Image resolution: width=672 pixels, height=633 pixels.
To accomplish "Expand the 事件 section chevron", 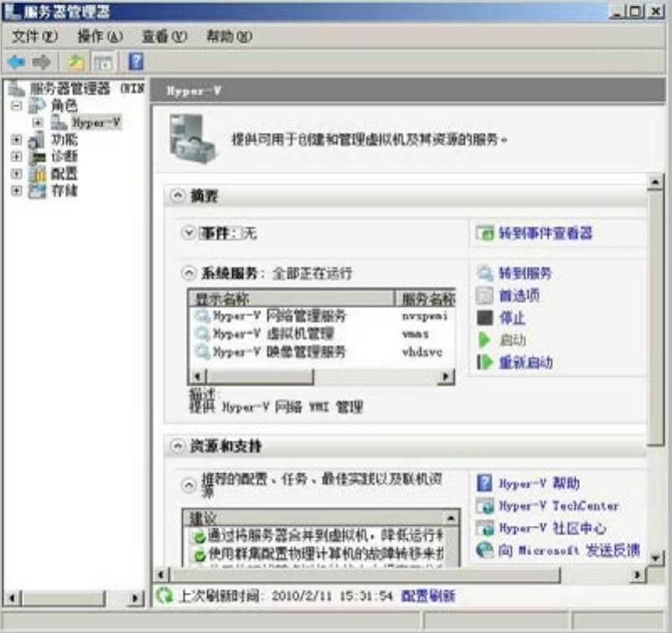I will [x=189, y=233].
